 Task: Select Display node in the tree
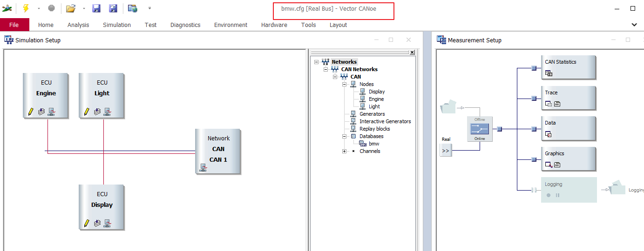[x=377, y=92]
